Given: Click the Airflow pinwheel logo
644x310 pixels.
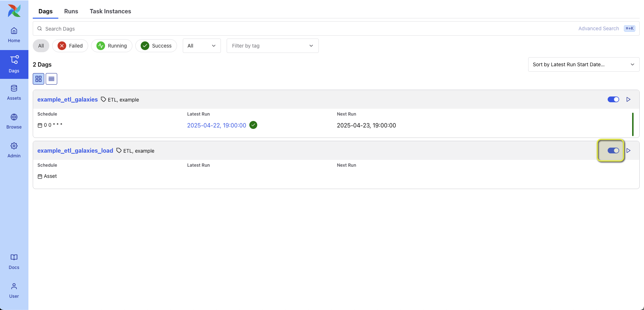Looking at the screenshot, I should [14, 10].
